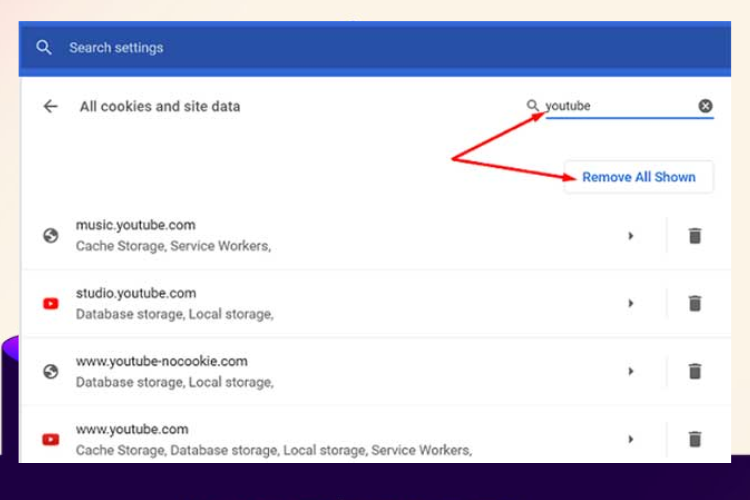Viewport: 750px width, 500px height.
Task: Click the globe icon for music.youtube.com
Action: (51, 235)
